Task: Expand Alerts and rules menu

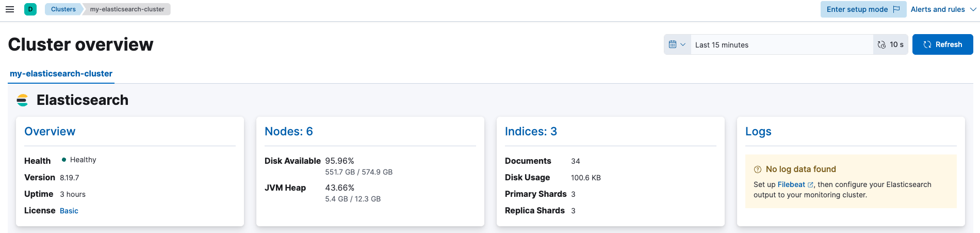Action: tap(943, 9)
